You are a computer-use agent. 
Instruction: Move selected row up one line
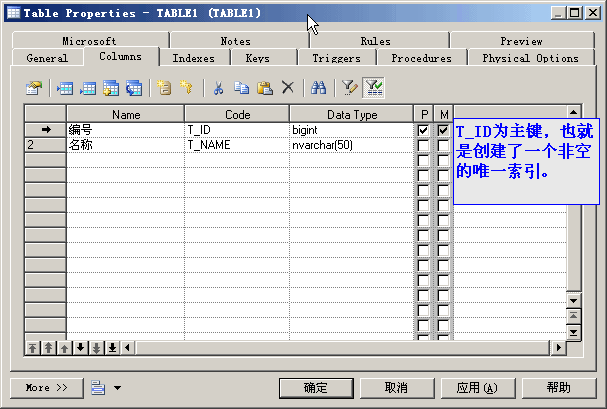[x=64, y=348]
